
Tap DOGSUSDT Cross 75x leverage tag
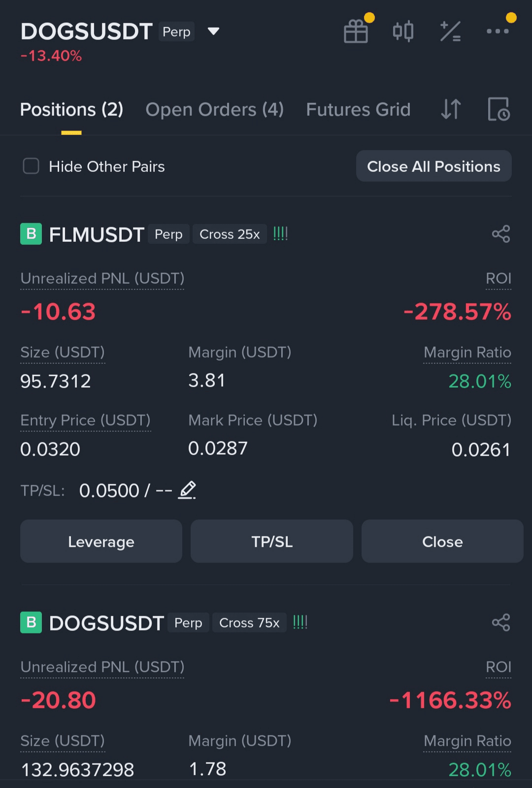[x=249, y=623]
